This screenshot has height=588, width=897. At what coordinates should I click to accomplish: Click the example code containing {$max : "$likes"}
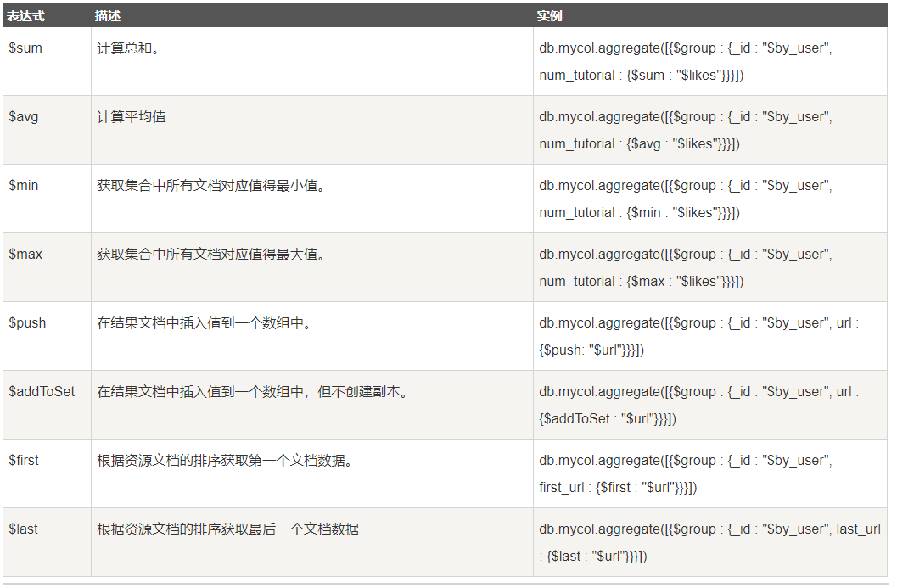(x=686, y=267)
